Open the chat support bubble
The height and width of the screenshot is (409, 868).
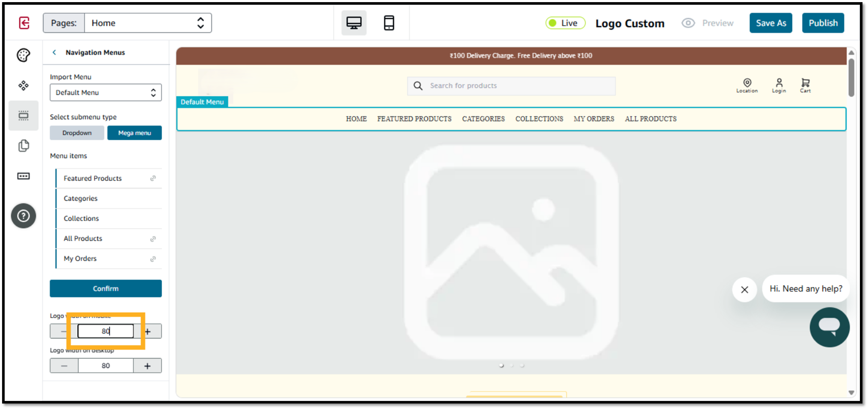pos(829,327)
